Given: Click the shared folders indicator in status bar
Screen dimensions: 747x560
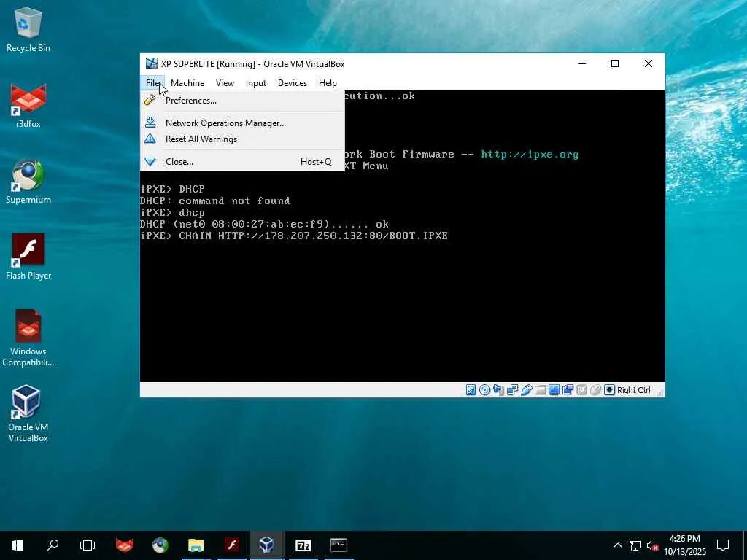Looking at the screenshot, I should tap(541, 390).
